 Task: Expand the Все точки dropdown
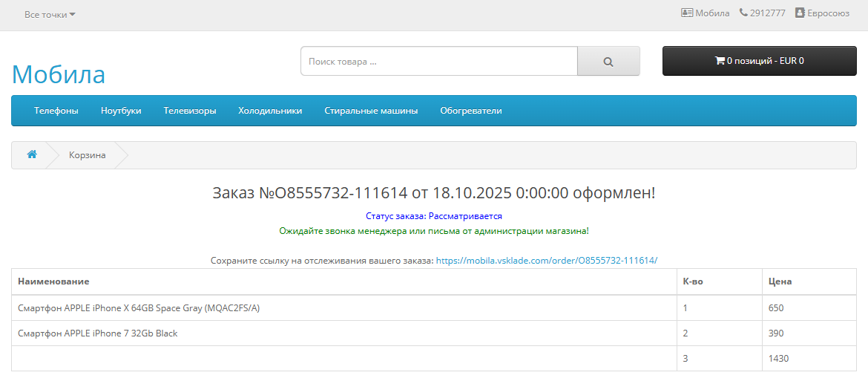pyautogui.click(x=50, y=14)
